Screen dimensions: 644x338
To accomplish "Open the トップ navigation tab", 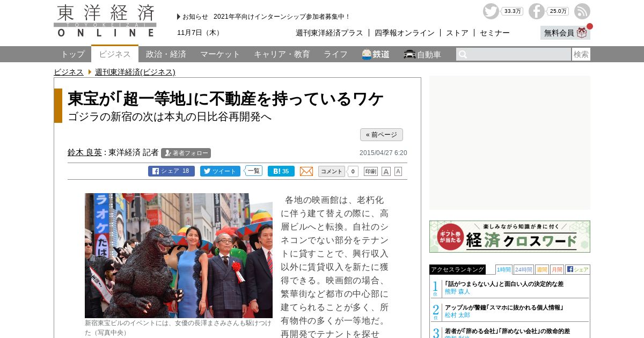I will pyautogui.click(x=72, y=54).
